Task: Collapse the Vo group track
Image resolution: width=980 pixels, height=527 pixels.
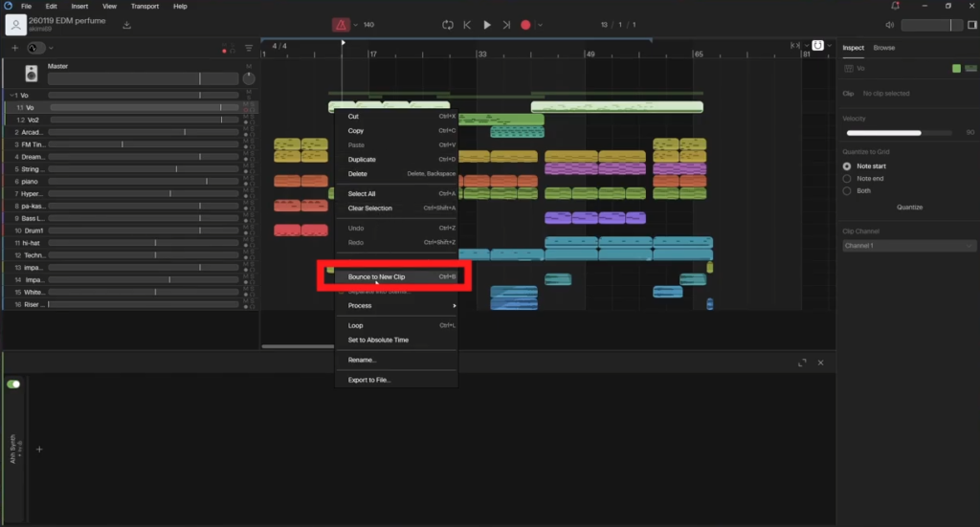Action: coord(9,96)
